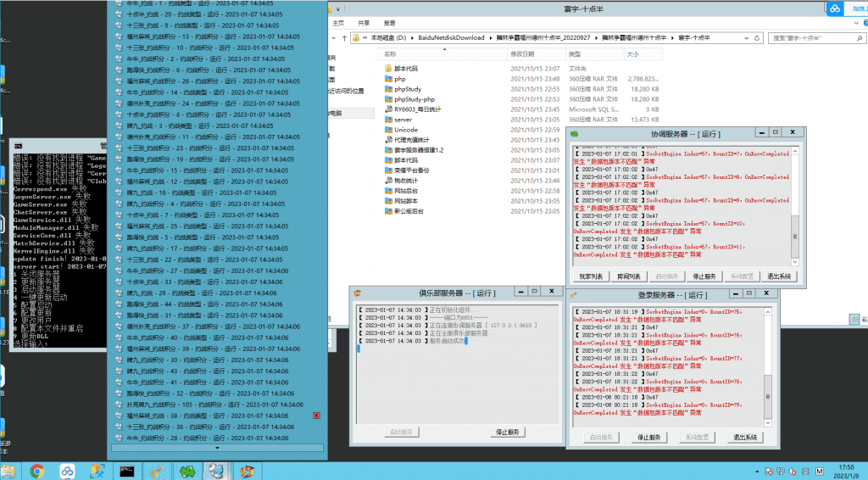Click the 脚本代码 folder icon at list top
The image size is (868, 480).
388,69
